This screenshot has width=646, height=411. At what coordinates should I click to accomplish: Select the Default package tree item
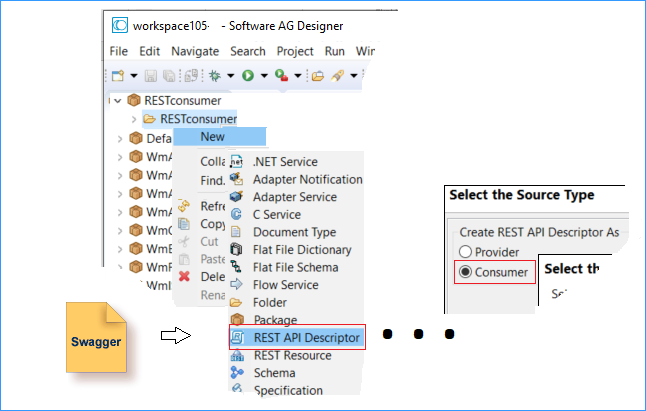click(x=159, y=138)
